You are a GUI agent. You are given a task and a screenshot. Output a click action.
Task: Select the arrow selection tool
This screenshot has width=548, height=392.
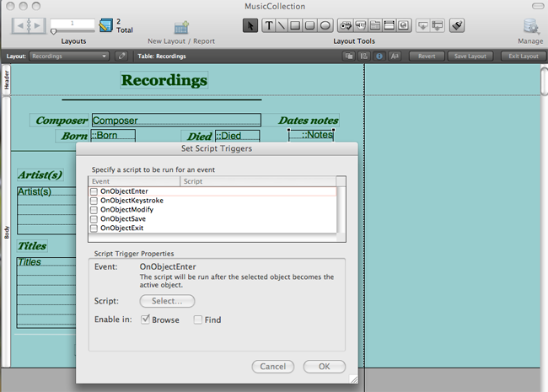pos(250,26)
